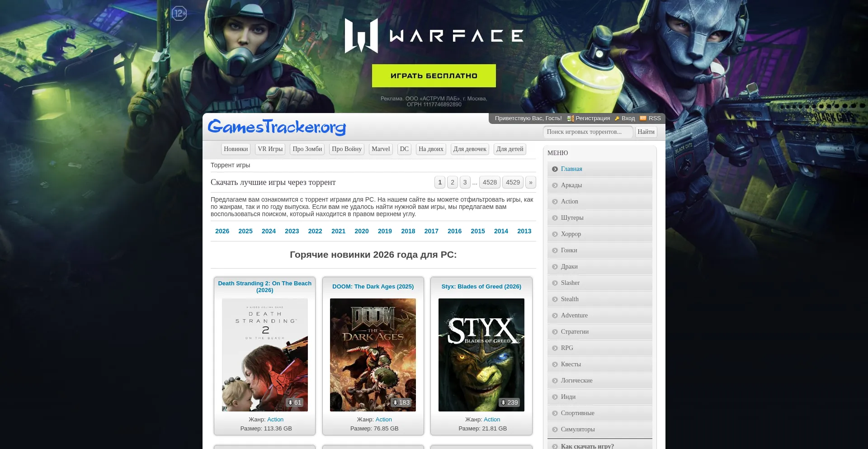Click the download count badge 239
This screenshot has width=868, height=449.
[x=509, y=402]
